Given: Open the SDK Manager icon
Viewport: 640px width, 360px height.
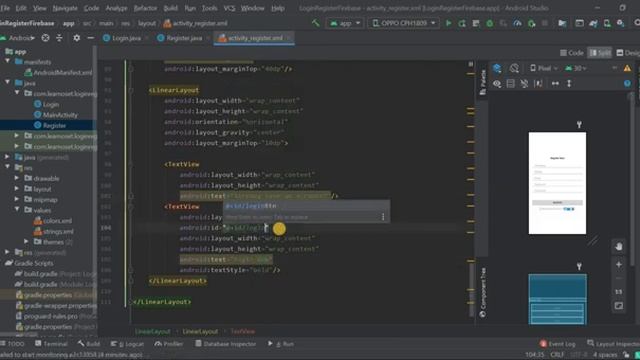Looking at the screenshot, I should [620, 23].
